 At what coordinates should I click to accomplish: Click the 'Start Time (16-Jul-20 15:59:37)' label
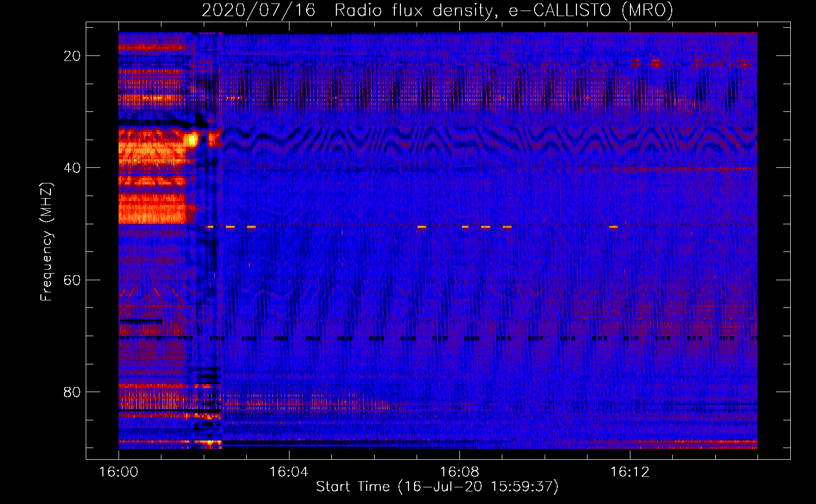point(437,487)
